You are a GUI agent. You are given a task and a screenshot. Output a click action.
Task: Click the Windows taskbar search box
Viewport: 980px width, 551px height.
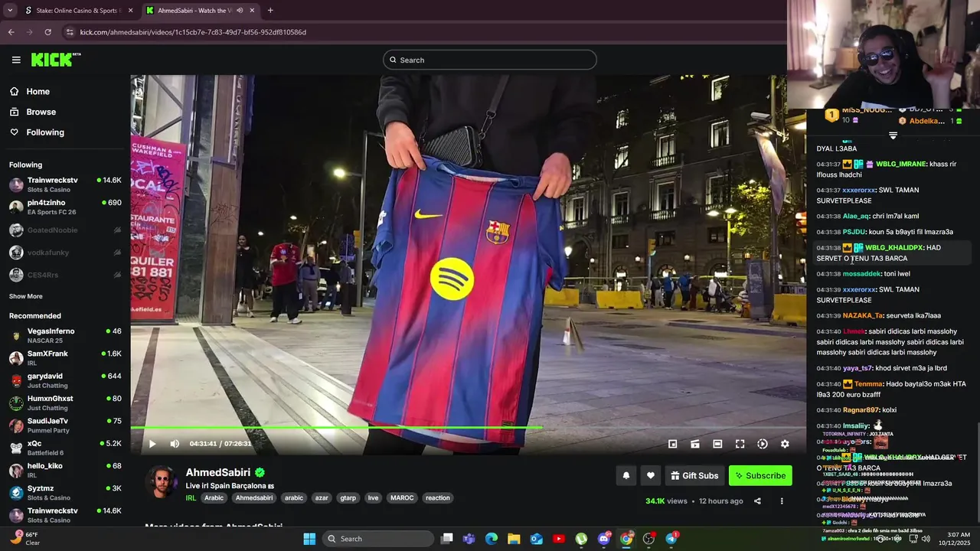click(x=378, y=539)
